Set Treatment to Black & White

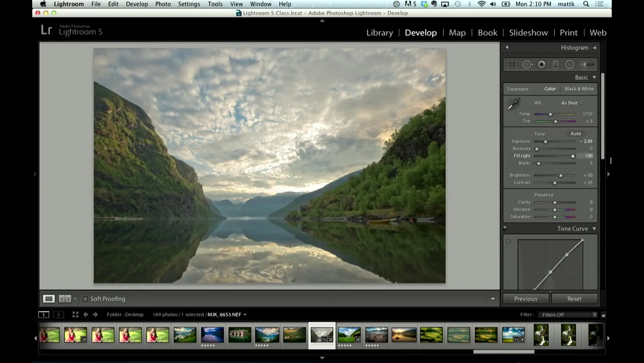[x=579, y=89]
